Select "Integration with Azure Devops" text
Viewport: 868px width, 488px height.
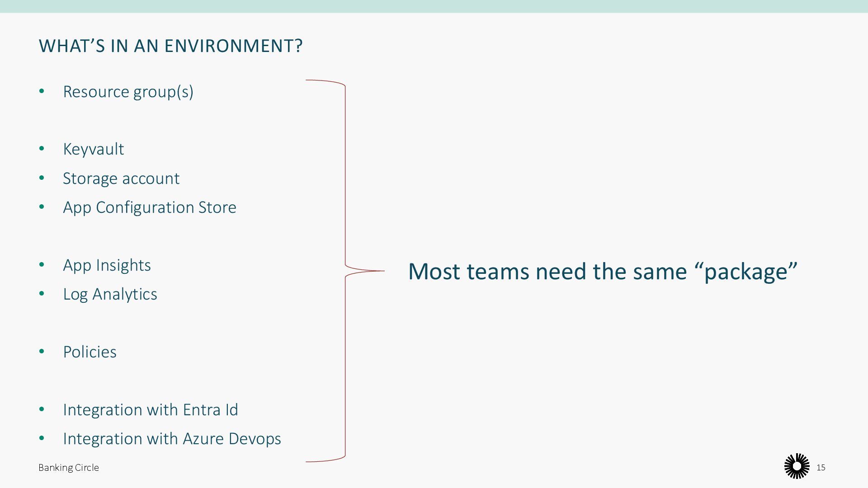tap(172, 439)
